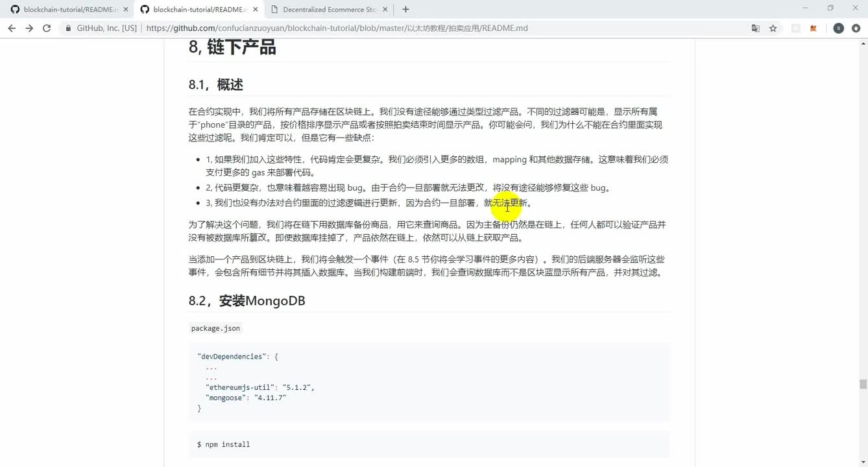Click the scrollbar down arrow
This screenshot has width=868, height=467.
pyautogui.click(x=863, y=462)
